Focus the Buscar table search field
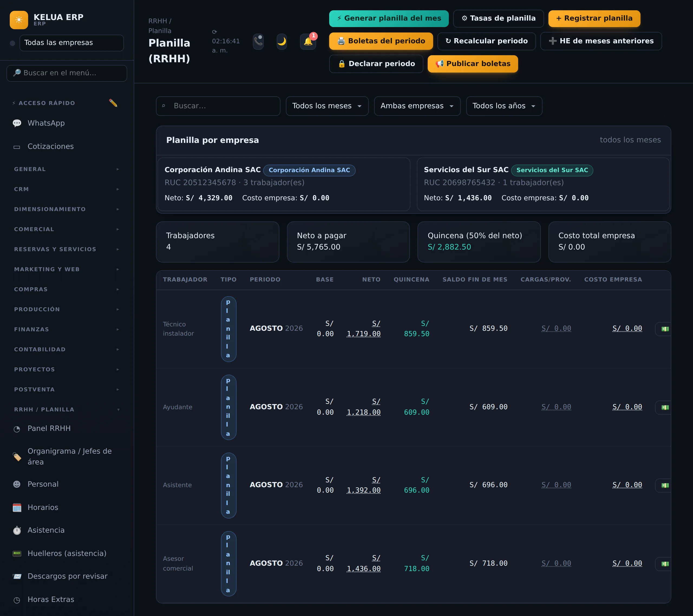The image size is (693, 616). [x=218, y=106]
